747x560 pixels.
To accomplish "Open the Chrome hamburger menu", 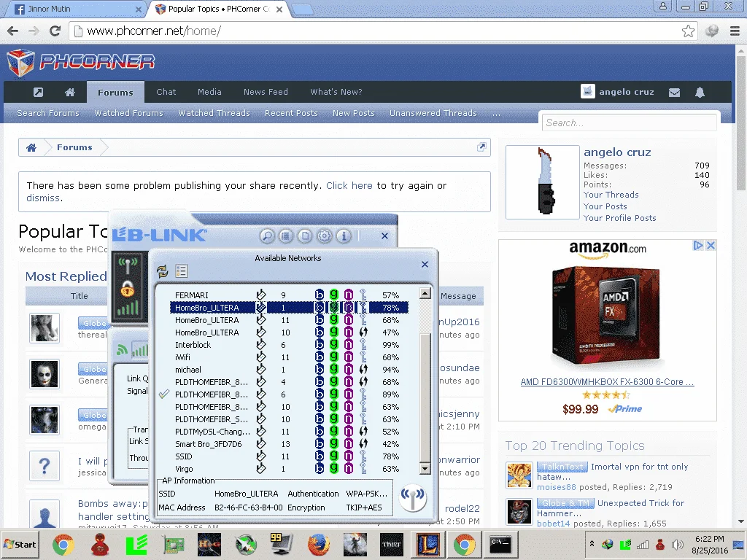I will [735, 31].
